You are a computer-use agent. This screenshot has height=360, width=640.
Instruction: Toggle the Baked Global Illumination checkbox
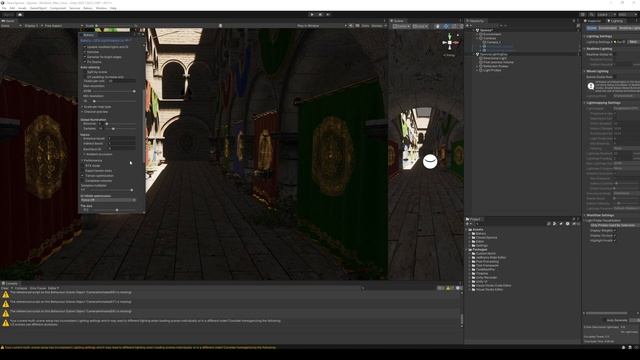(615, 77)
